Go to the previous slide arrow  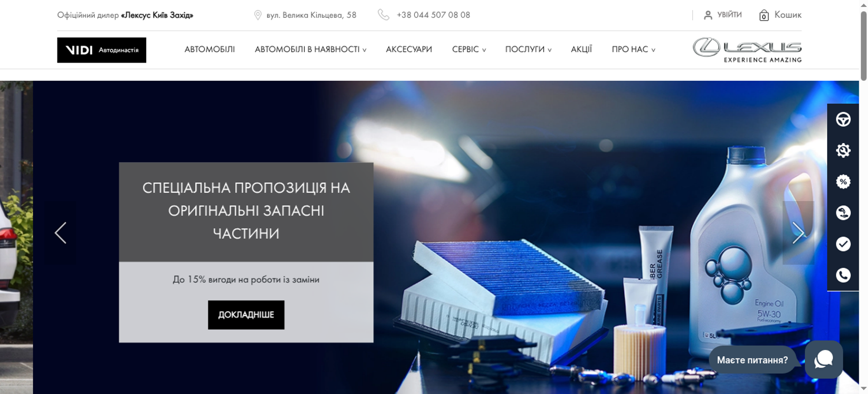tap(60, 233)
